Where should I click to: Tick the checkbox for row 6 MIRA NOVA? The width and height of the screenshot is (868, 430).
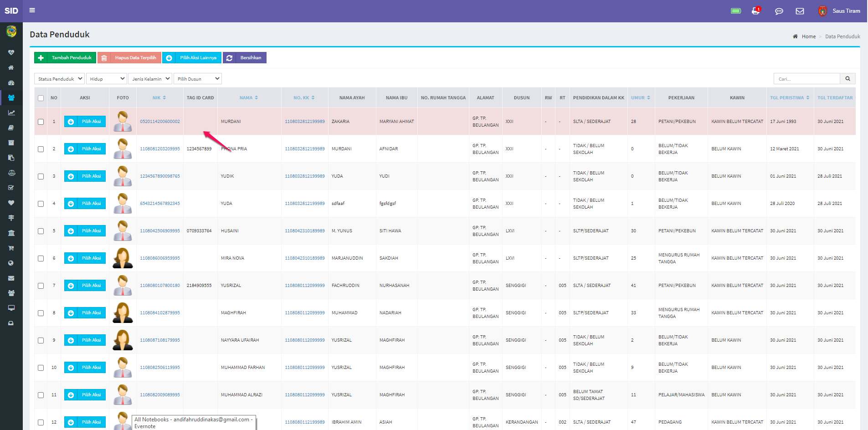41,258
